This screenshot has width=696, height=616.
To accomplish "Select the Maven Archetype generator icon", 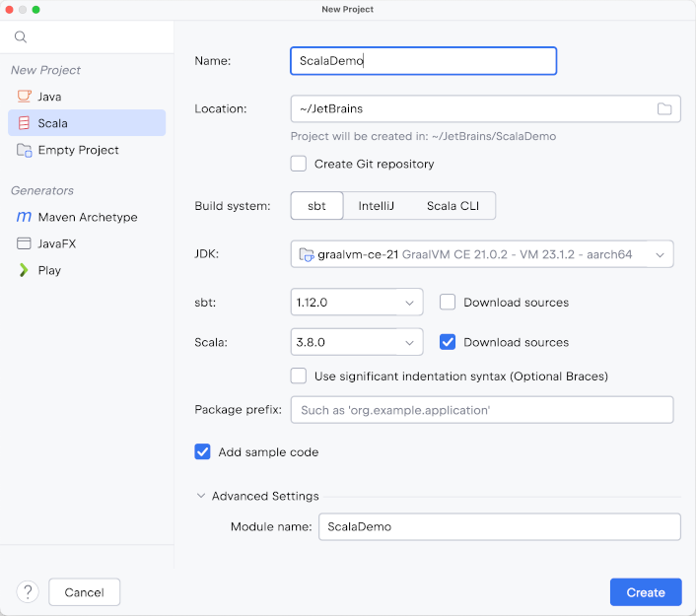I will [24, 217].
